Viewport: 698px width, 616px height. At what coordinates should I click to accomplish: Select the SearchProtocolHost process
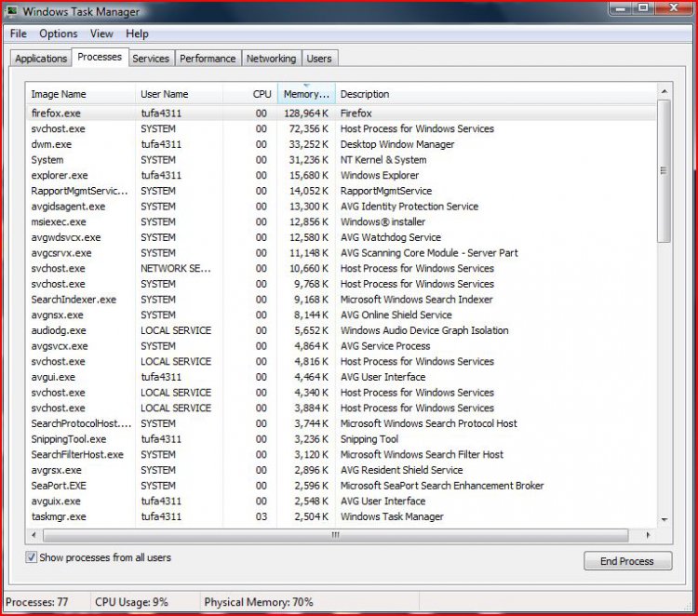(341, 423)
